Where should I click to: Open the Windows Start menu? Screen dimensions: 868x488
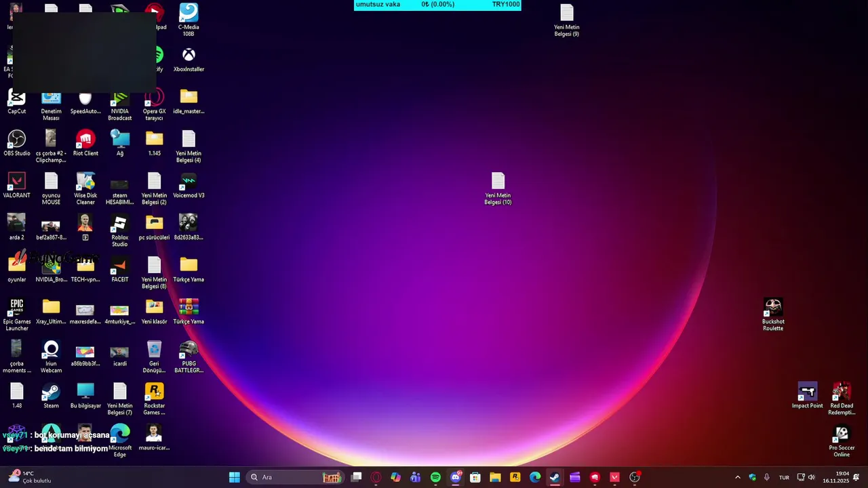(x=234, y=477)
